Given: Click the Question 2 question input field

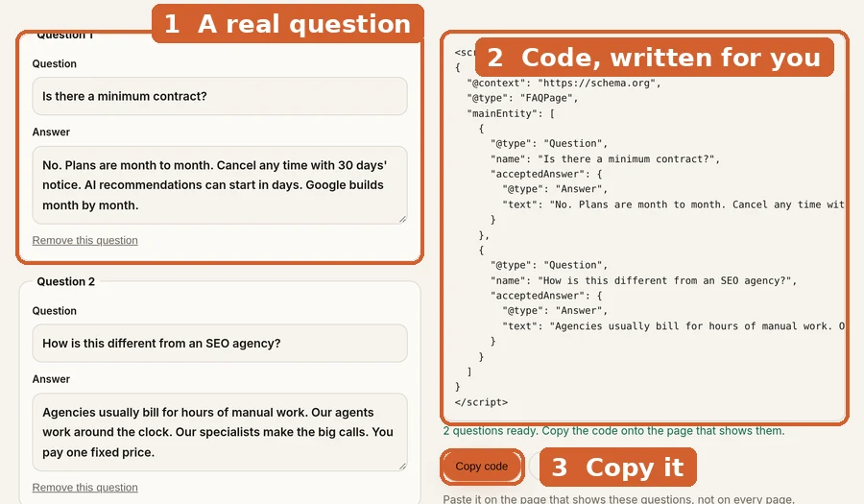Looking at the screenshot, I should 219,343.
